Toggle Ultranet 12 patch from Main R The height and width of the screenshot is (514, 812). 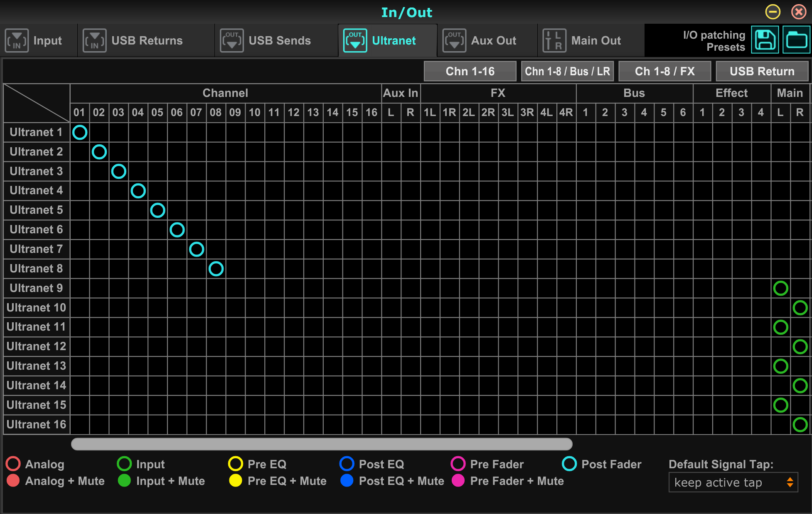(x=800, y=346)
